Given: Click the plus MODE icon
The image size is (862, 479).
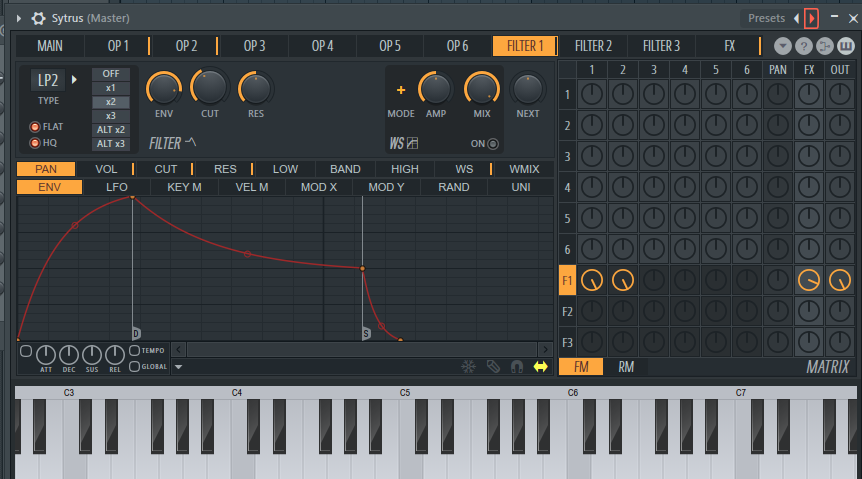Looking at the screenshot, I should tap(401, 90).
